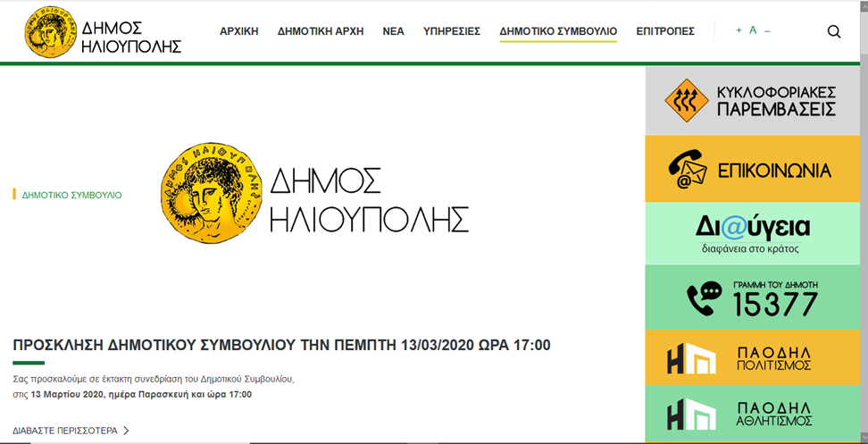Open ΠΑΟΔΗΛ ΑΘΛΗΤΙΣΜΟΣ banner text
The height and width of the screenshot is (444, 868).
click(x=774, y=415)
